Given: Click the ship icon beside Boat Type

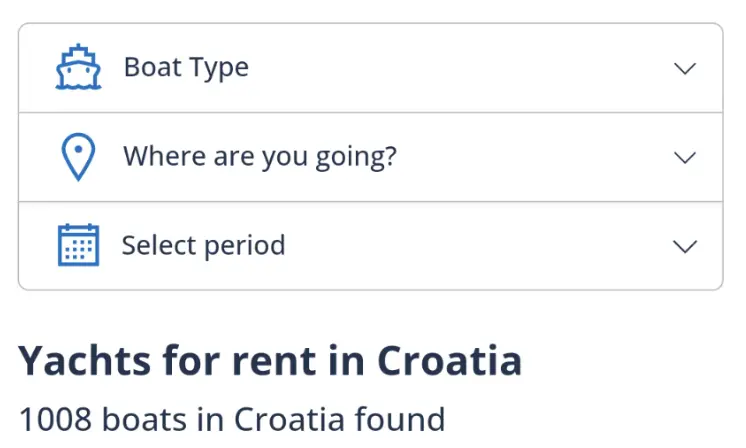Looking at the screenshot, I should 78,68.
